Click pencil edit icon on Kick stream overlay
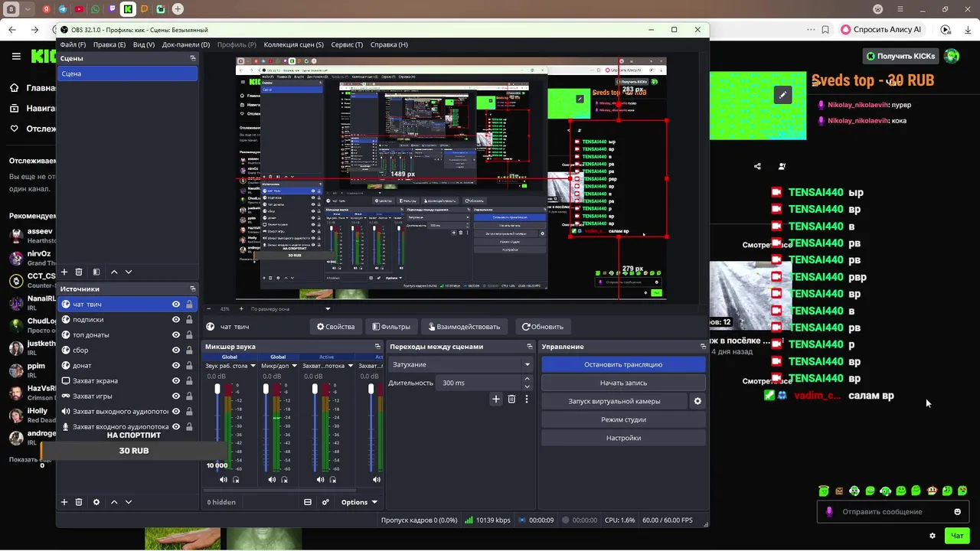The height and width of the screenshot is (551, 980). (x=782, y=95)
